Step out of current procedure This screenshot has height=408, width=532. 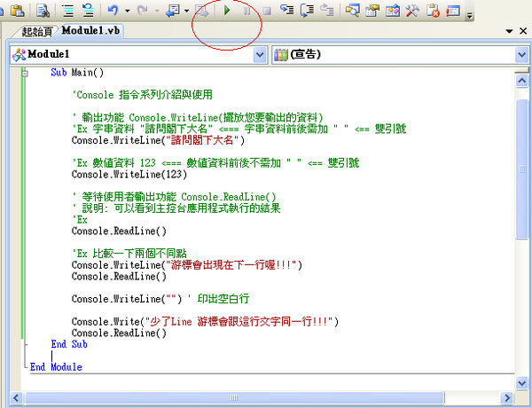tap(327, 11)
